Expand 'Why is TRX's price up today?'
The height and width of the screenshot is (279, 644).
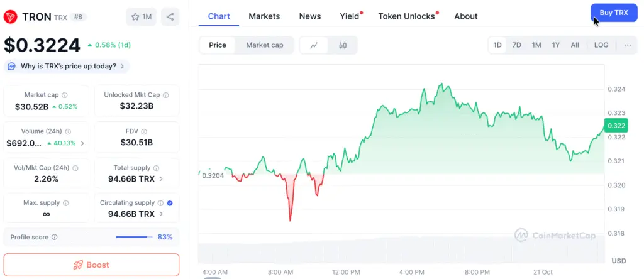point(67,66)
